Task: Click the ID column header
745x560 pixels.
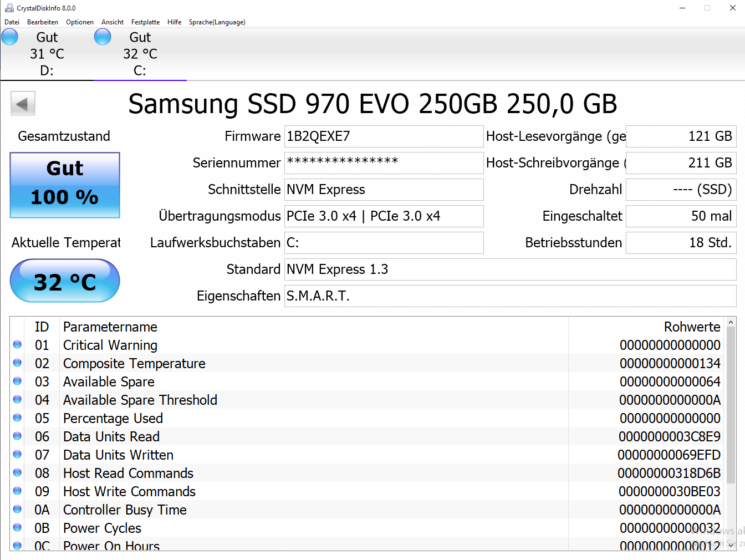Action: (42, 327)
